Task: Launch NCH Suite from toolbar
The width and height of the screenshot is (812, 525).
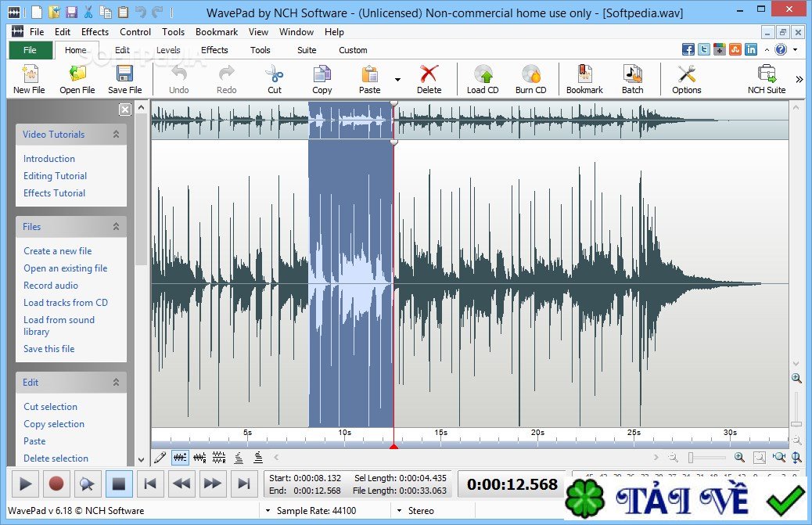Action: (x=766, y=75)
